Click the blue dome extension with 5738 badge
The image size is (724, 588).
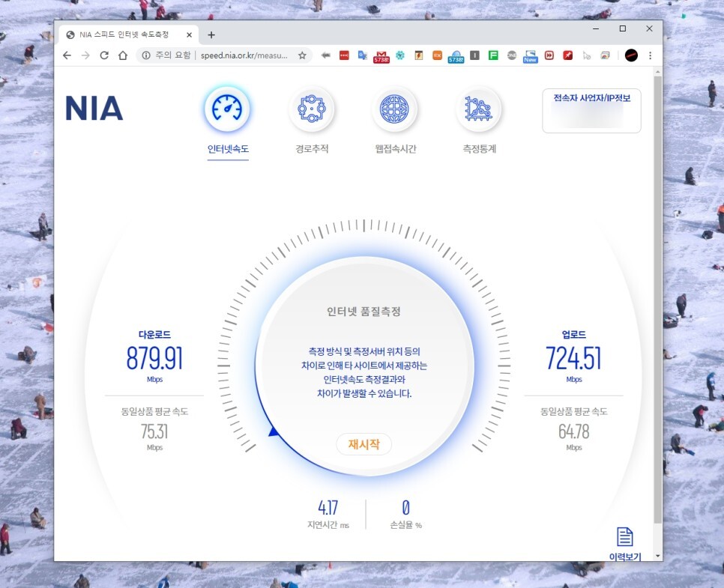click(456, 56)
